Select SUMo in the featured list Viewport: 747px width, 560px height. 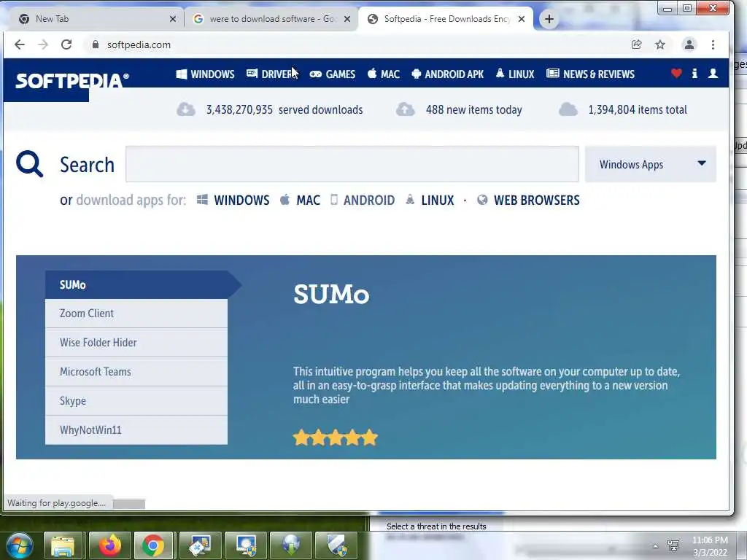coord(136,285)
